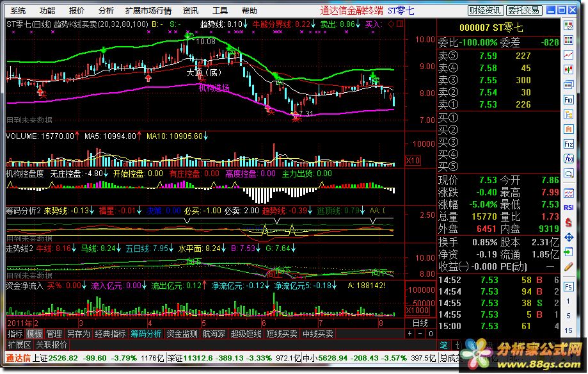Click the 中小 index value 5628.94
The width and height of the screenshot is (588, 374).
click(332, 358)
